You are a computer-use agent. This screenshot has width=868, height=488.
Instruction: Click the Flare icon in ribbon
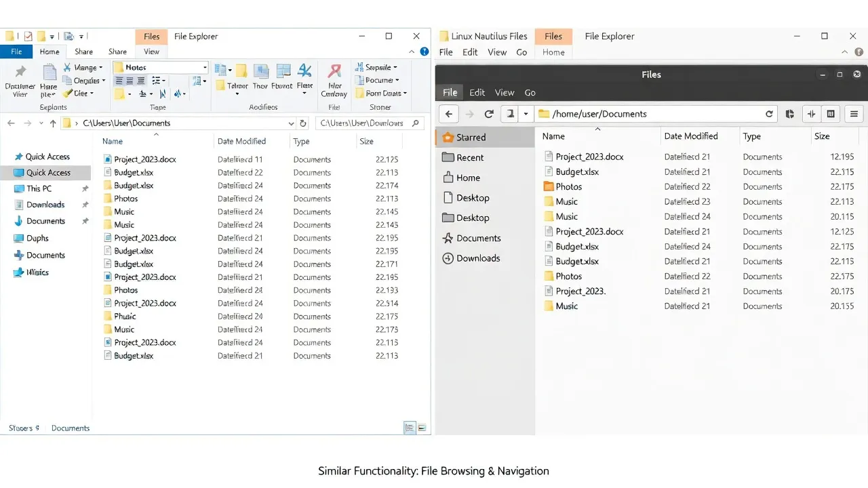[x=305, y=70]
